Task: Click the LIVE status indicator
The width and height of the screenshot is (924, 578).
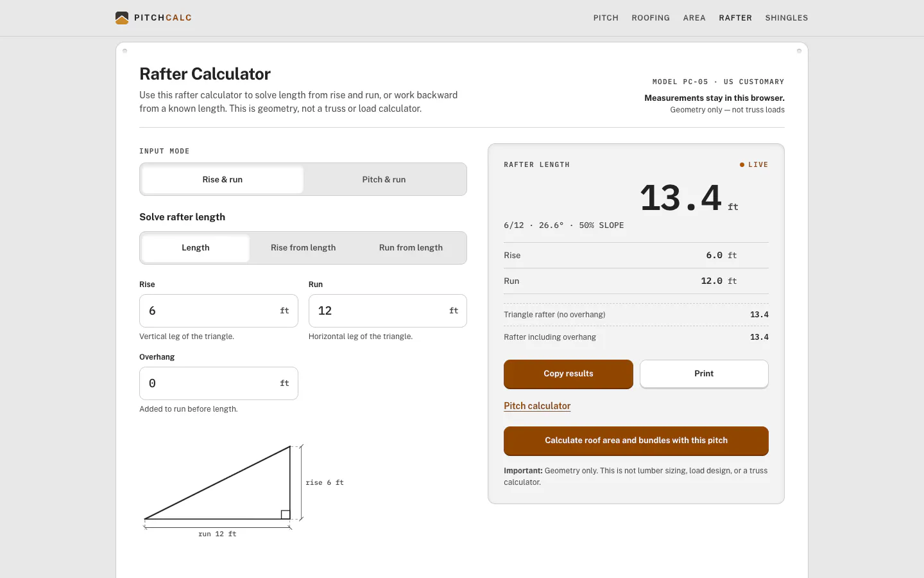Action: [x=754, y=165]
